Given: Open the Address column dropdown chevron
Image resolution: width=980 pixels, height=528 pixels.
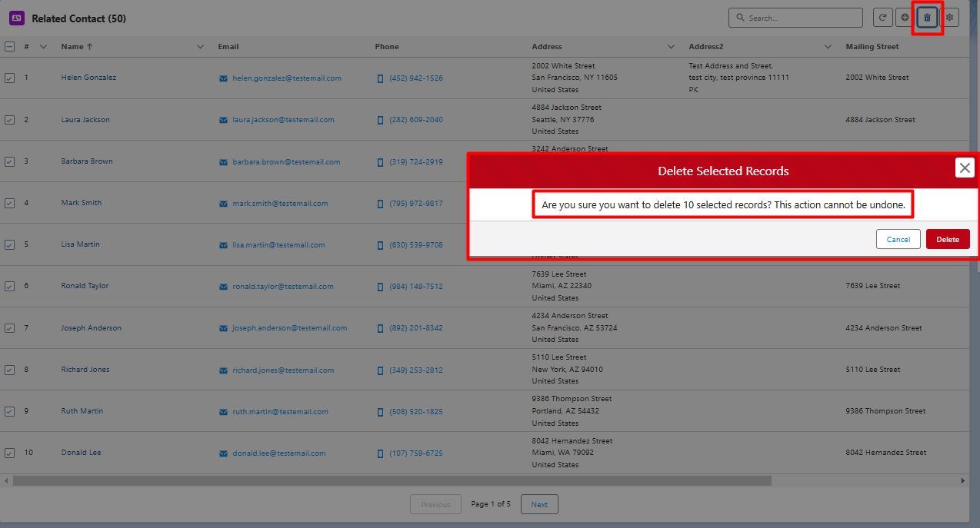Looking at the screenshot, I should pyautogui.click(x=672, y=47).
